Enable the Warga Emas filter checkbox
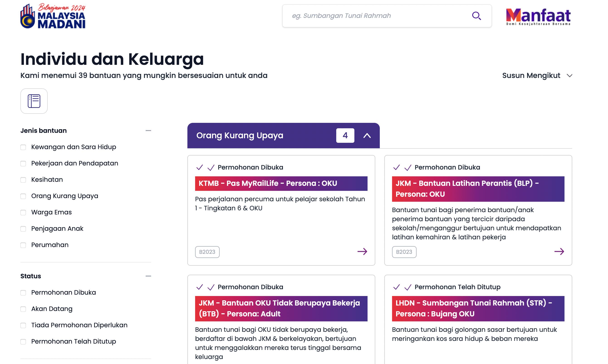This screenshot has height=364, width=608. (x=23, y=212)
